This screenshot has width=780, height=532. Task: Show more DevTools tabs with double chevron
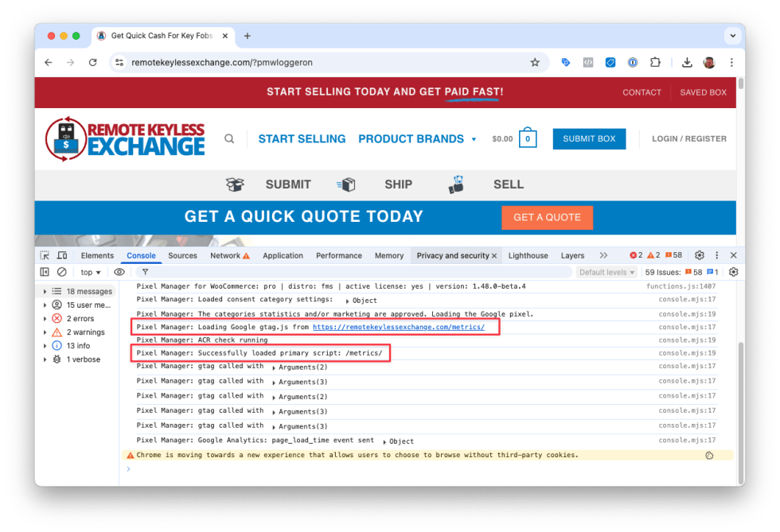pos(603,255)
